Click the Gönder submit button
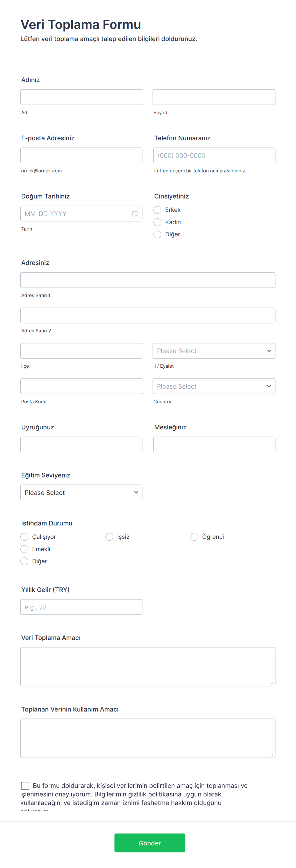296x868 pixels. pos(150,843)
